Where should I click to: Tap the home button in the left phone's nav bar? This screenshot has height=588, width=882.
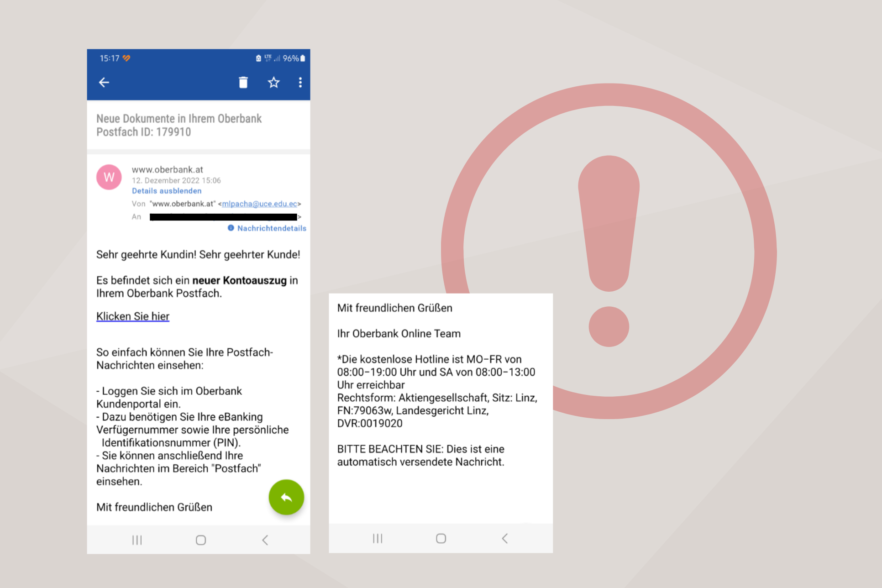201,540
